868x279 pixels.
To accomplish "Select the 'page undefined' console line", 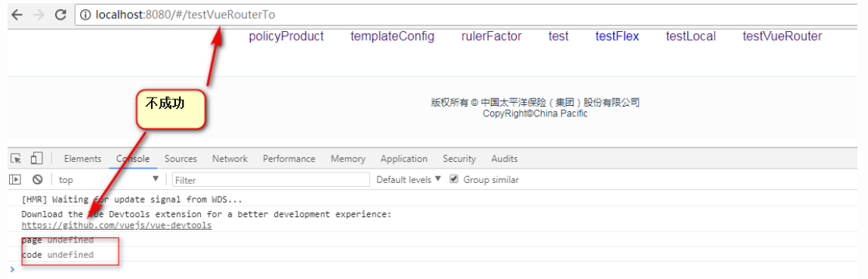I will tap(57, 240).
